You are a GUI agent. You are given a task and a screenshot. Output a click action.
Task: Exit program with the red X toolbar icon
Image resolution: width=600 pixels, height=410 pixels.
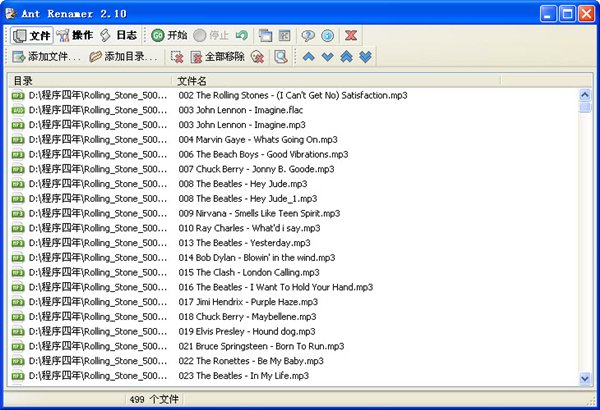click(x=351, y=36)
